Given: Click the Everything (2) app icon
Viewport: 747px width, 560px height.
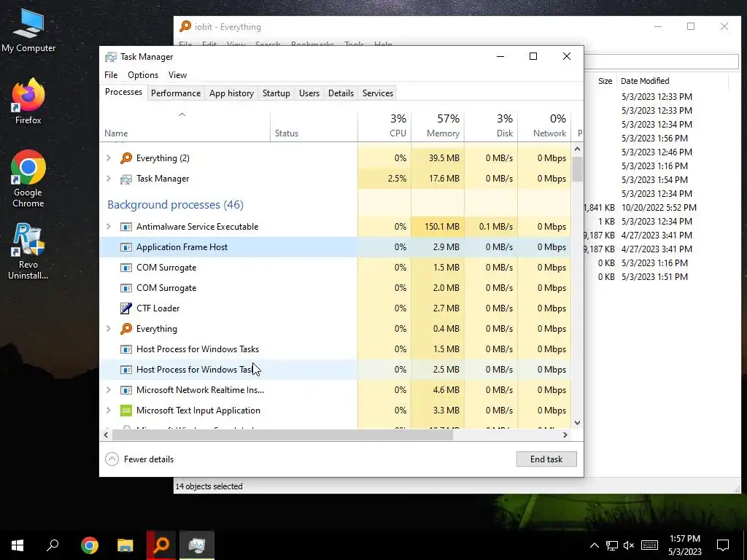Looking at the screenshot, I should coord(125,158).
